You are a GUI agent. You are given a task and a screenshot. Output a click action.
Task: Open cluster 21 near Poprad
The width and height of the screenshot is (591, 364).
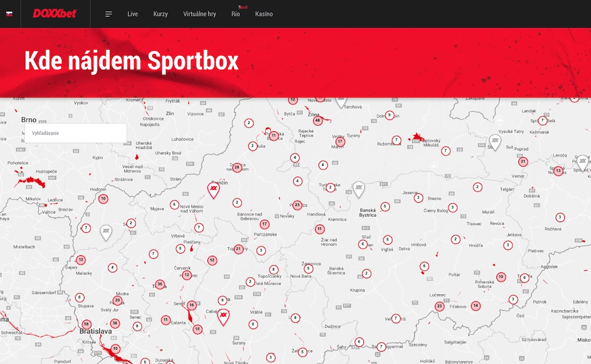pyautogui.click(x=523, y=162)
